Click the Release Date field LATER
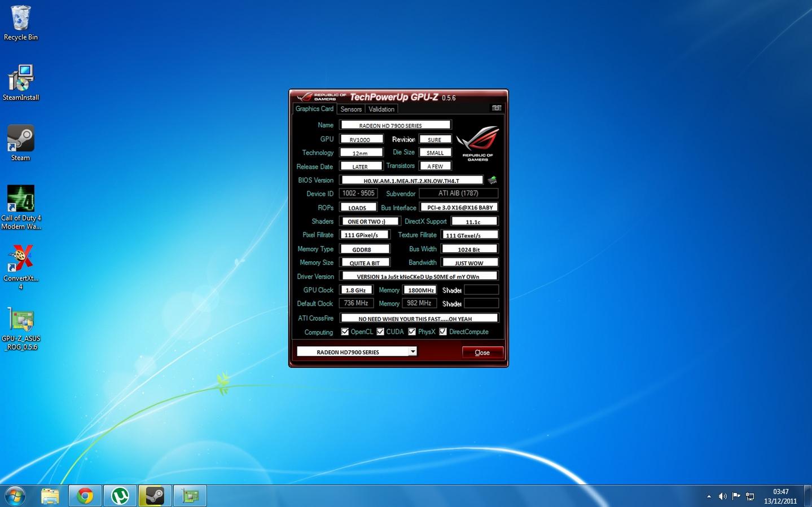This screenshot has height=507, width=812. coord(361,166)
